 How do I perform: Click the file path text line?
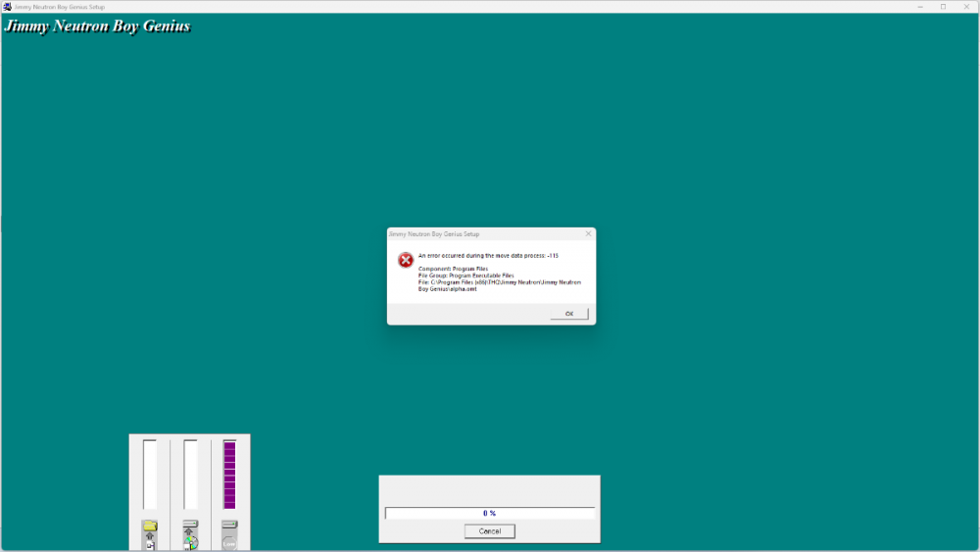pyautogui.click(x=500, y=285)
